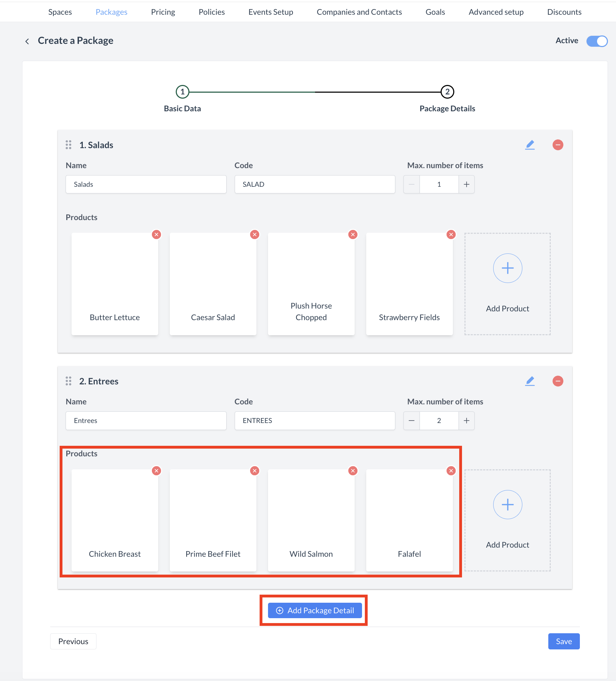
Task: Increase Max. number of items for Salads
Action: (x=467, y=184)
